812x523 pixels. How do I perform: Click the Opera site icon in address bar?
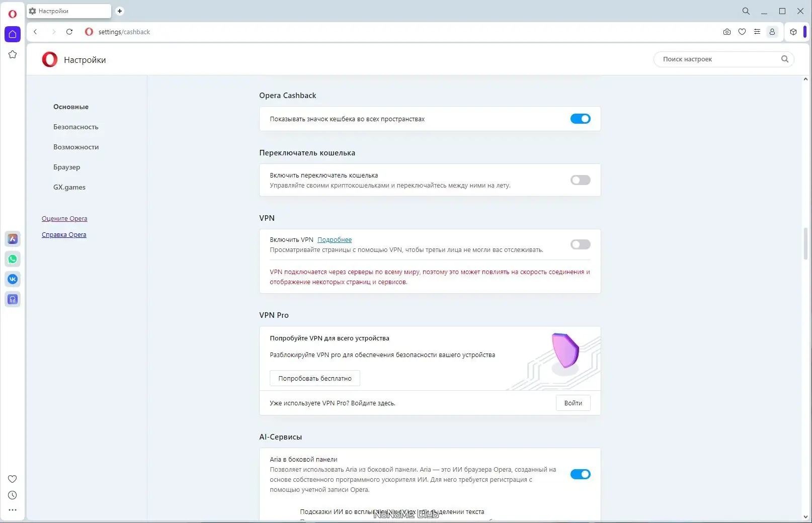click(89, 32)
